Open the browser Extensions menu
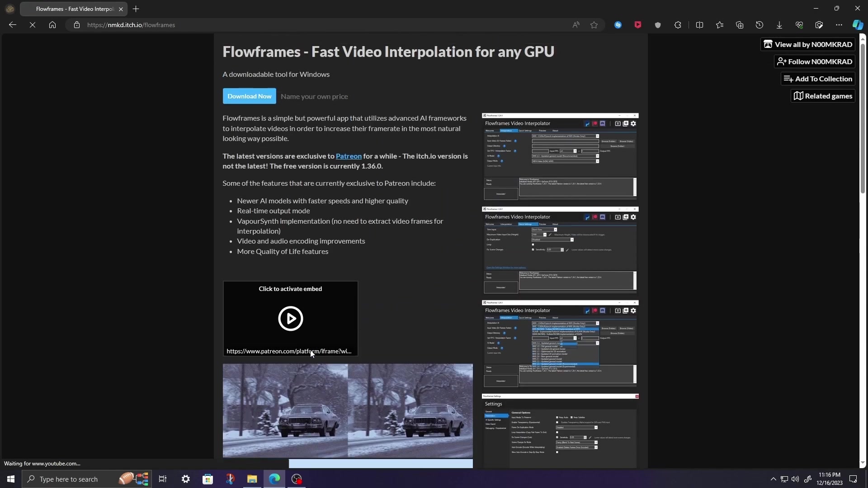The width and height of the screenshot is (868, 488). tap(678, 25)
